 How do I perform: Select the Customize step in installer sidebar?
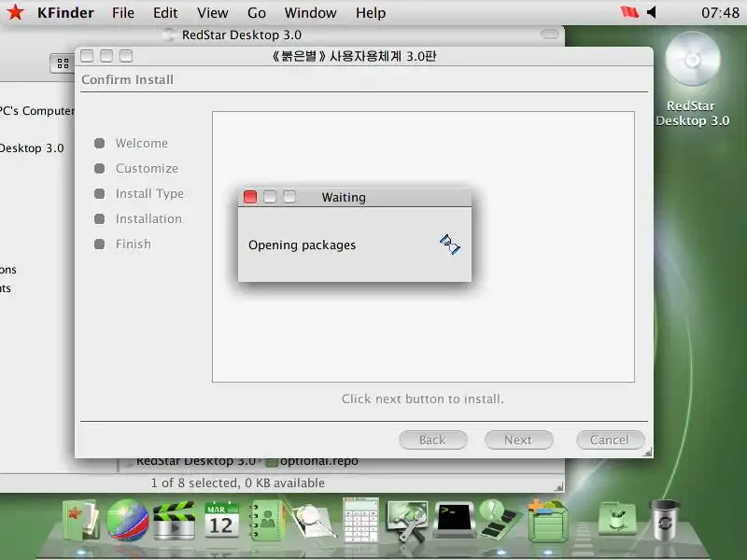click(147, 169)
